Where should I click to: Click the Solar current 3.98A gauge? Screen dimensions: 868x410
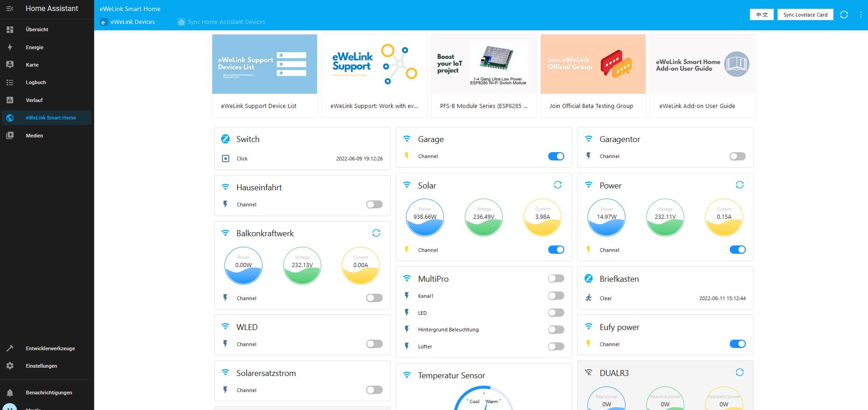click(x=543, y=217)
